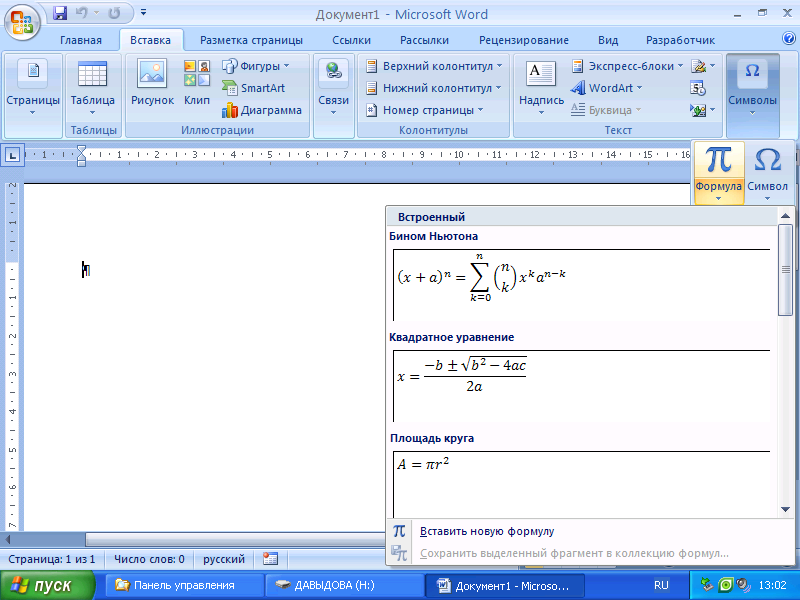Switch to the Рассылки tab

424,40
